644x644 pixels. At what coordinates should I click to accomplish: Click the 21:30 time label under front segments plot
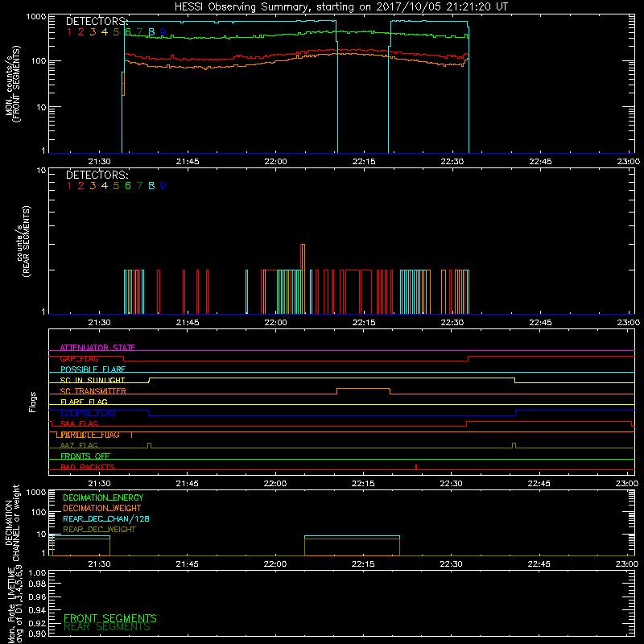point(99,162)
